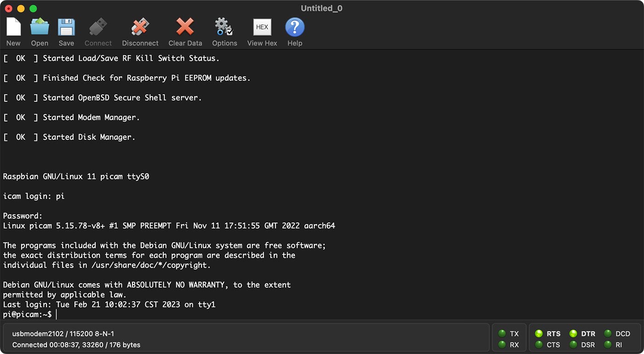Screen dimensions: 644x354
Task: Click the RI status indicator
Action: [x=608, y=345]
